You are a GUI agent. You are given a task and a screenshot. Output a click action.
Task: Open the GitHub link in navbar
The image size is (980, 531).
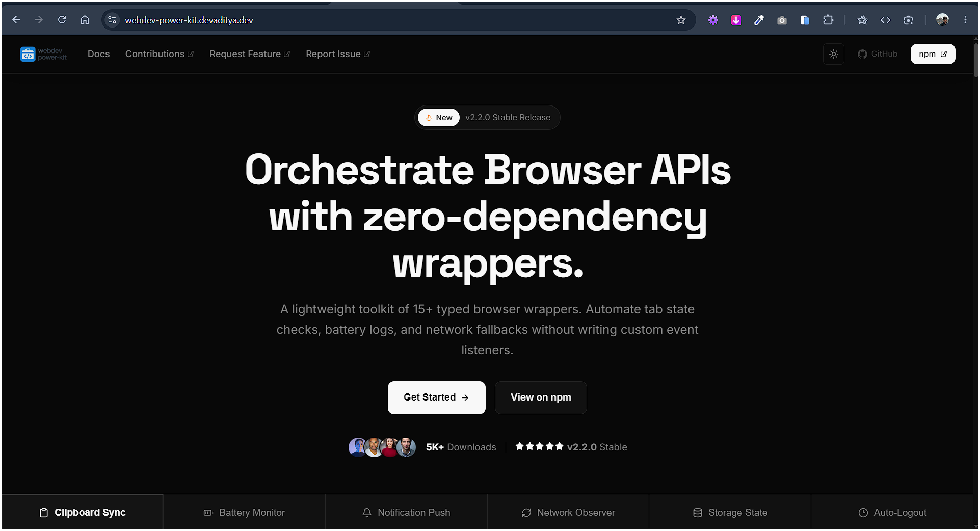point(877,54)
